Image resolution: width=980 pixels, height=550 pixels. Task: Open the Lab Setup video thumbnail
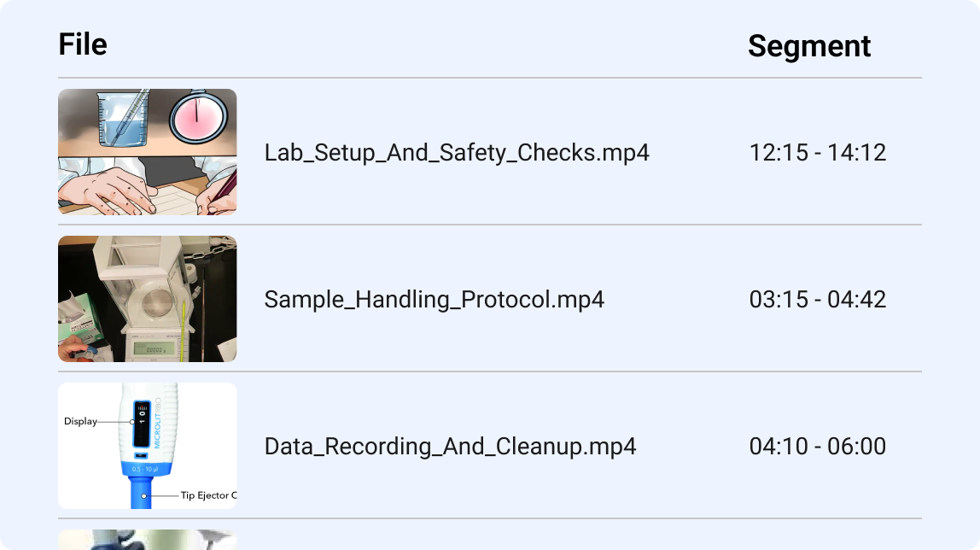(x=147, y=152)
